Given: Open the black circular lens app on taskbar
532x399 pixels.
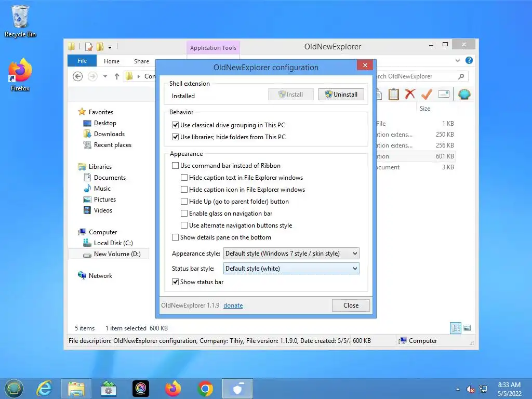Looking at the screenshot, I should coord(140,389).
